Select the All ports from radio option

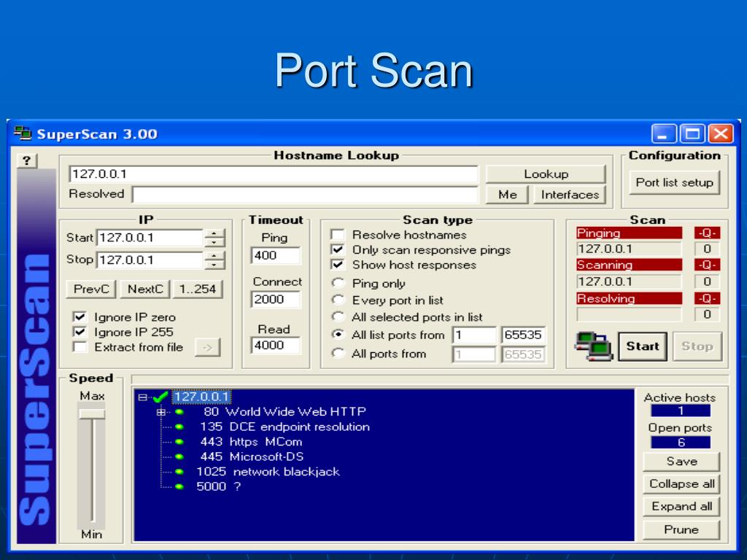(x=338, y=354)
